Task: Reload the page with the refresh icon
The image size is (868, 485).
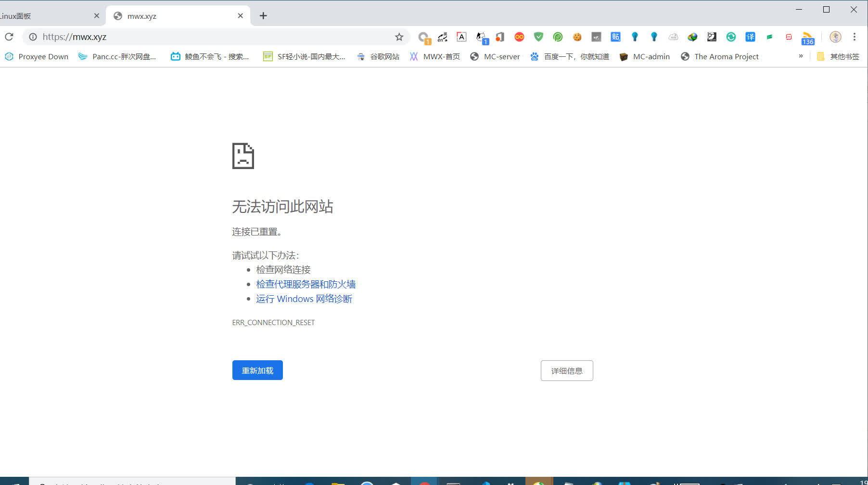Action: pos(9,37)
